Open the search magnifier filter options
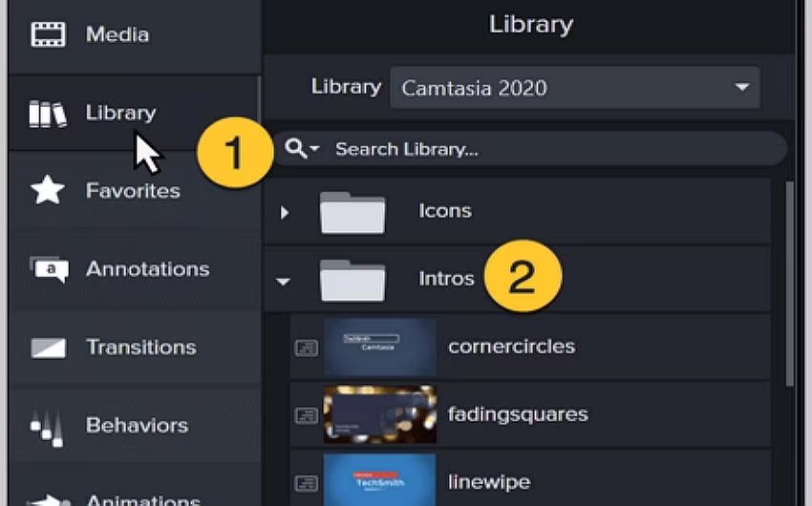This screenshot has width=812, height=506. pos(301,149)
